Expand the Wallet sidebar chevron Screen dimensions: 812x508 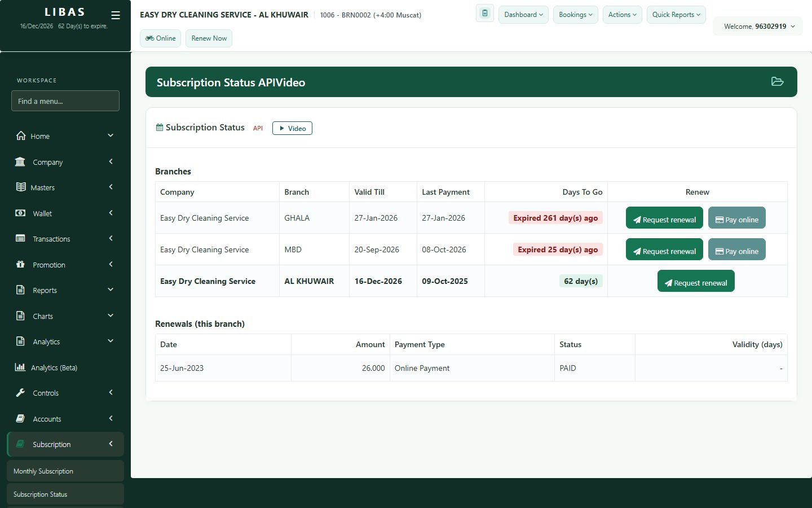[x=111, y=213]
